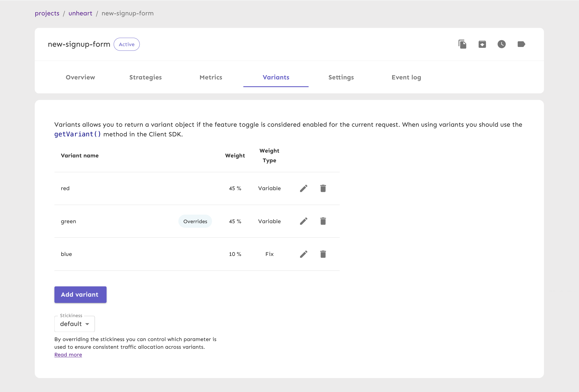Open the unheart breadcrumb link

pyautogui.click(x=80, y=13)
